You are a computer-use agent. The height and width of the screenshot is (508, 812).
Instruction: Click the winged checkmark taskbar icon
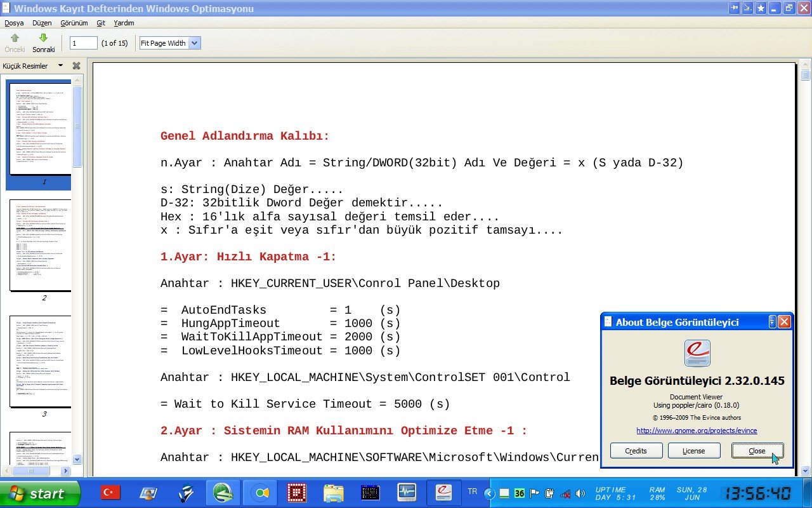coord(186,493)
